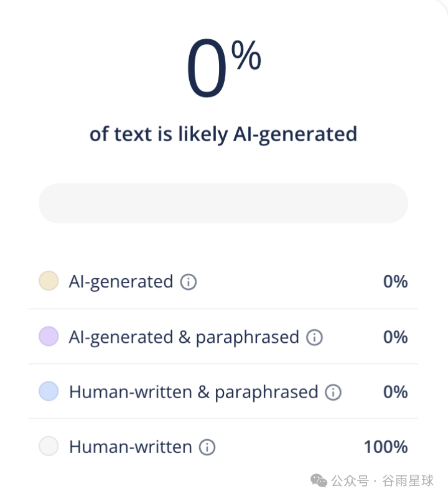Click the empty AI percentage progress bar
The image size is (448, 499).
coord(223,203)
